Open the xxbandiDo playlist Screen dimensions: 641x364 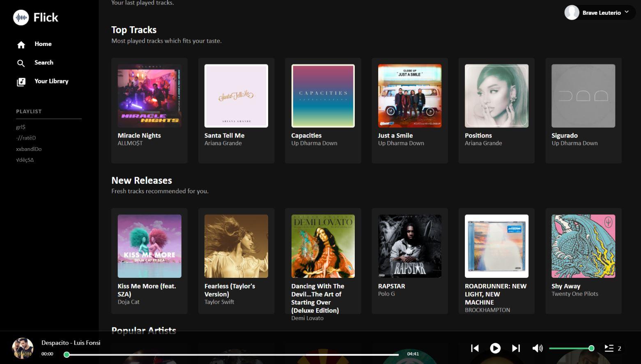pyautogui.click(x=29, y=149)
